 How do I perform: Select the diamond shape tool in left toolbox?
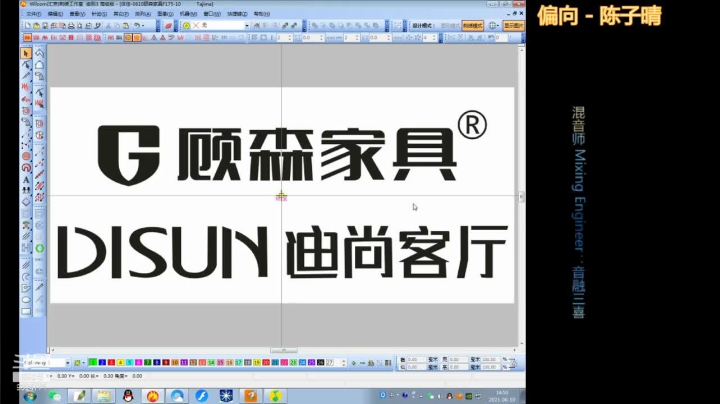26,202
